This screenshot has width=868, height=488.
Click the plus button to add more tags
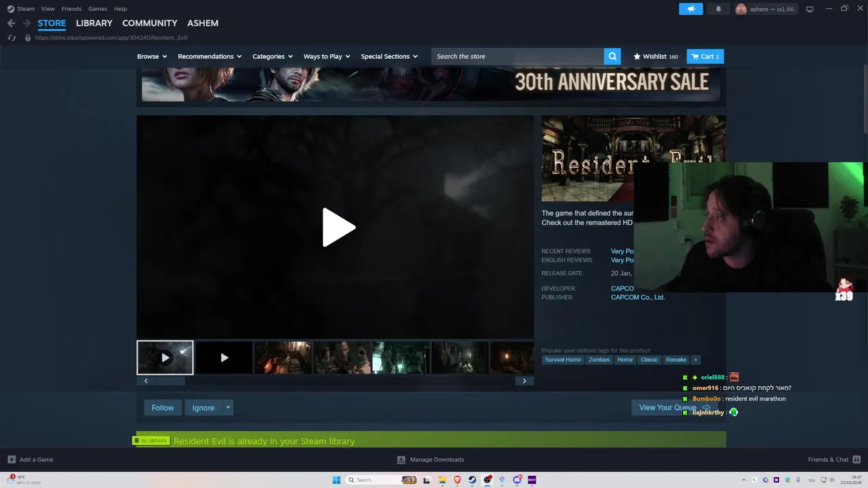[695, 360]
